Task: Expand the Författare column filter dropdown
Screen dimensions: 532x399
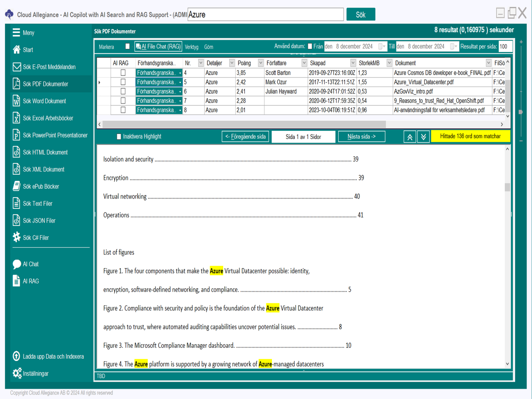Action: pyautogui.click(x=304, y=63)
